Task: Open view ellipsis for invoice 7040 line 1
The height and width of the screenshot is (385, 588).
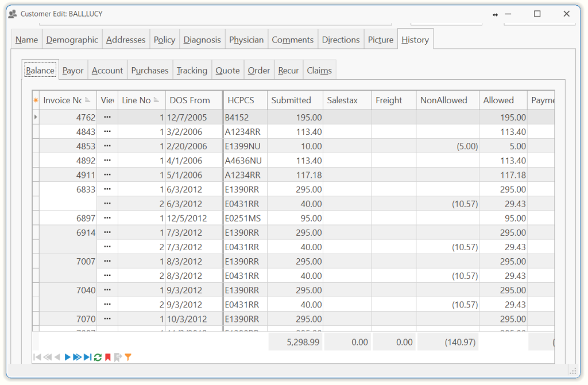Action: click(x=107, y=290)
